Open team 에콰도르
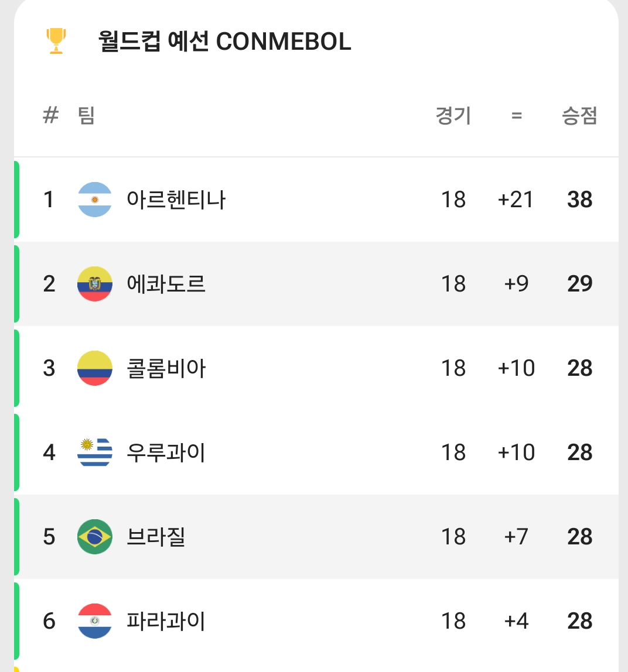Image resolution: width=628 pixels, height=672 pixels. pyautogui.click(x=166, y=284)
